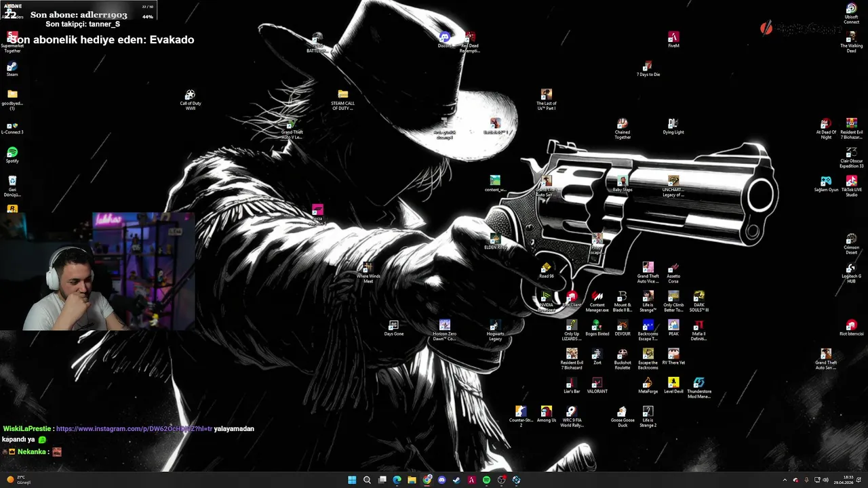
Task: Select the streamer webcam overlay thumbnail
Action: (97, 271)
